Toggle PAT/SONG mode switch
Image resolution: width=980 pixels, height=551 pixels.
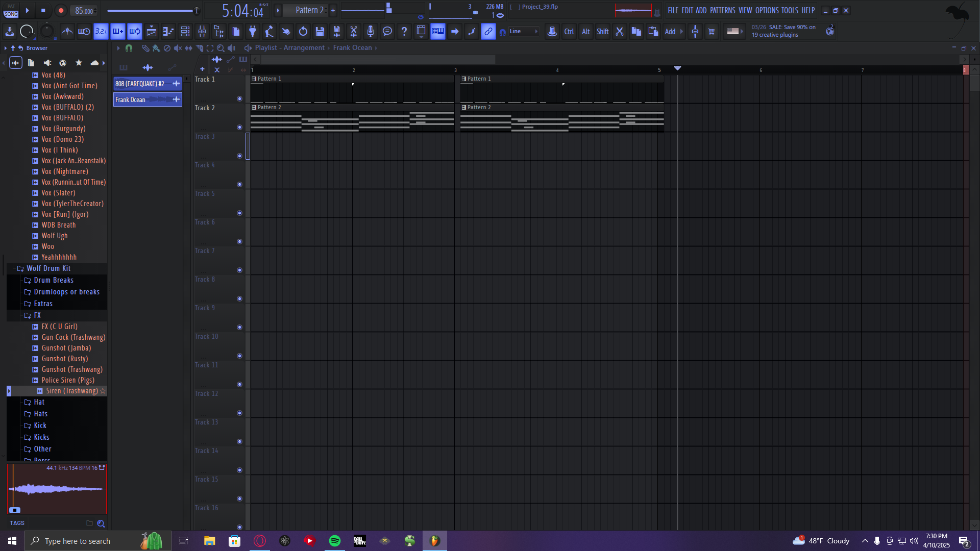(11, 11)
